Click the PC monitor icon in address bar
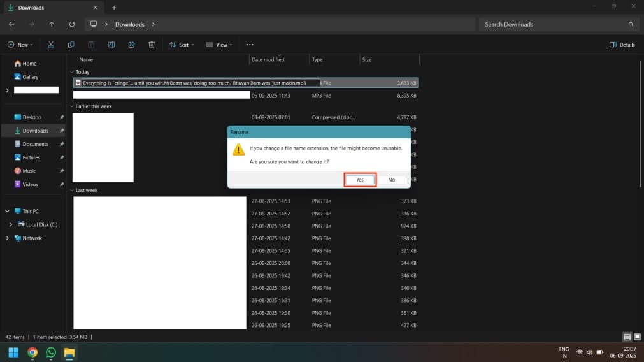644x362 pixels. (94, 24)
